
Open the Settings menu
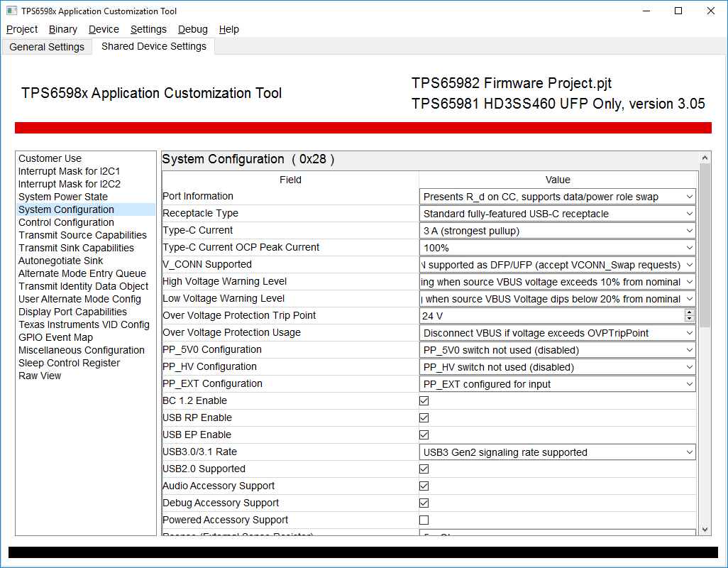148,29
